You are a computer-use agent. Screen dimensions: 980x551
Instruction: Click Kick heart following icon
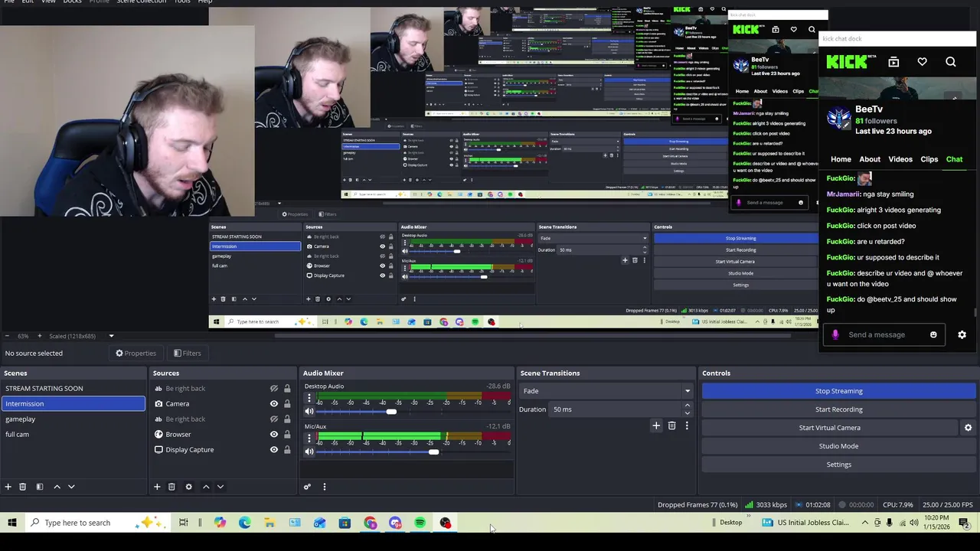pyautogui.click(x=922, y=62)
